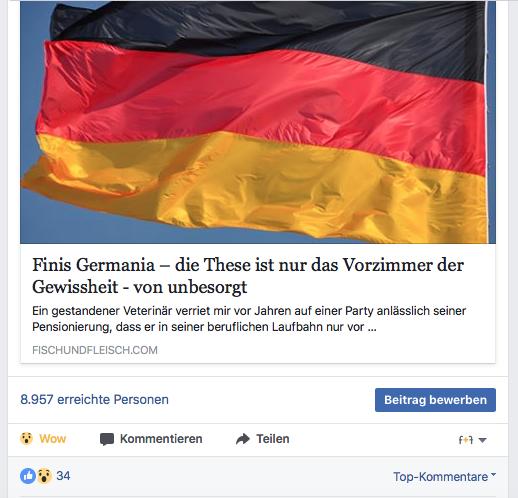Click the Wow emoji reaction icon
This screenshot has width=518, height=498.
(x=26, y=438)
